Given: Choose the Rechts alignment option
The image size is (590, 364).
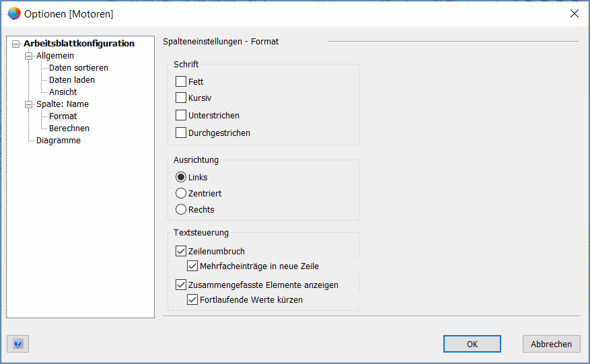Looking at the screenshot, I should (x=181, y=210).
